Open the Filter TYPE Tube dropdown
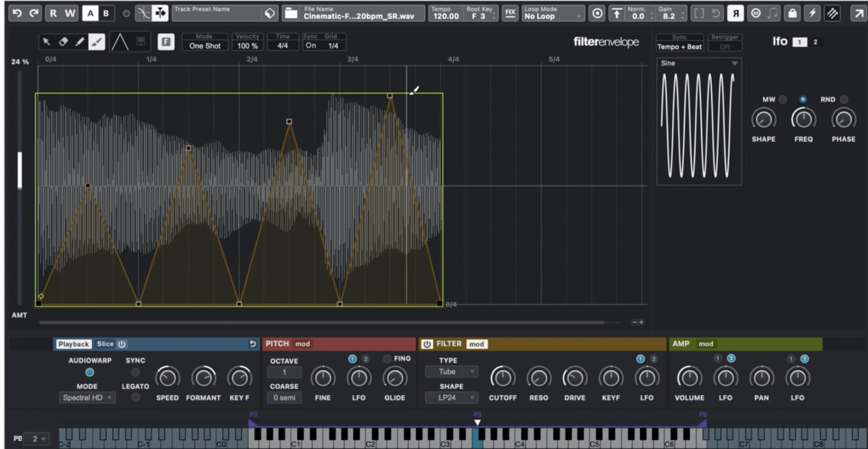The height and width of the screenshot is (449, 868). point(451,372)
